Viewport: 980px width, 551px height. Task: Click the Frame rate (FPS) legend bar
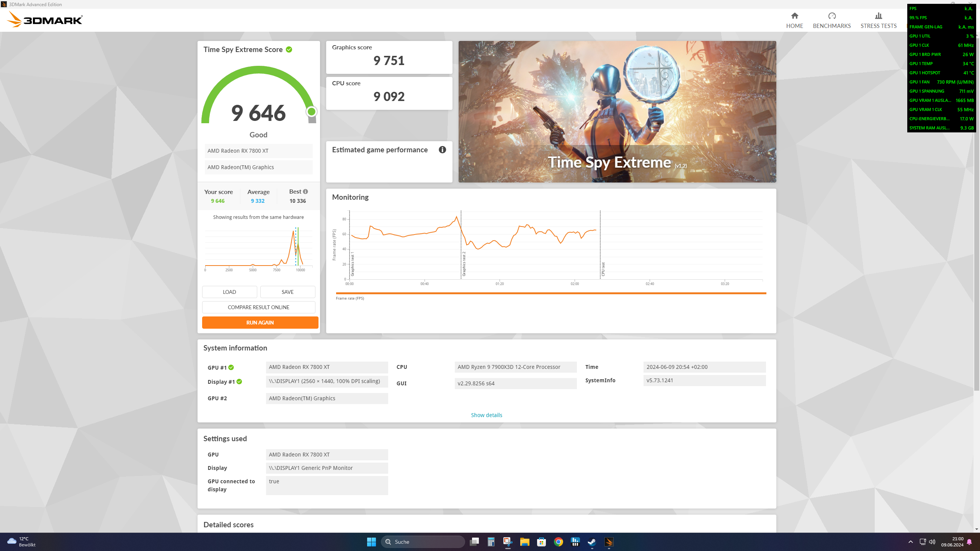point(550,293)
